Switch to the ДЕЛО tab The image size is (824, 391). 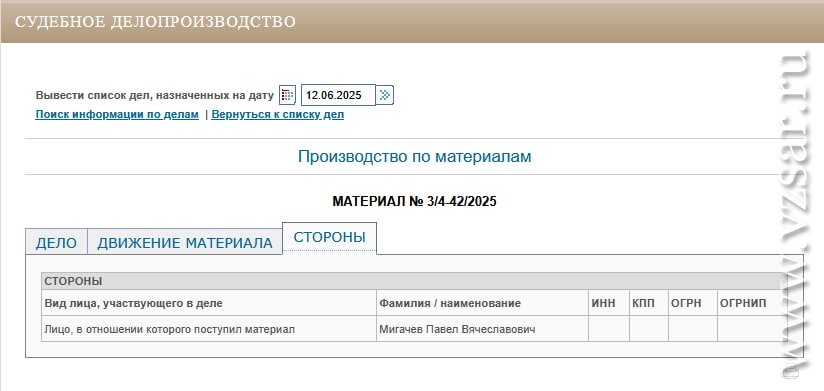point(56,242)
